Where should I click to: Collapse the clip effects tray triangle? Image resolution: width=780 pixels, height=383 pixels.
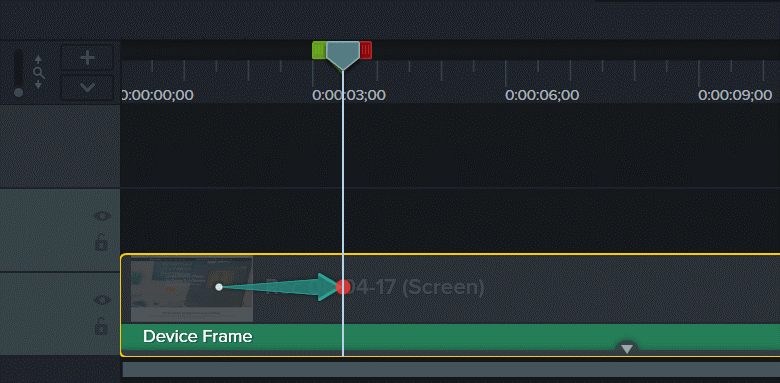[627, 349]
